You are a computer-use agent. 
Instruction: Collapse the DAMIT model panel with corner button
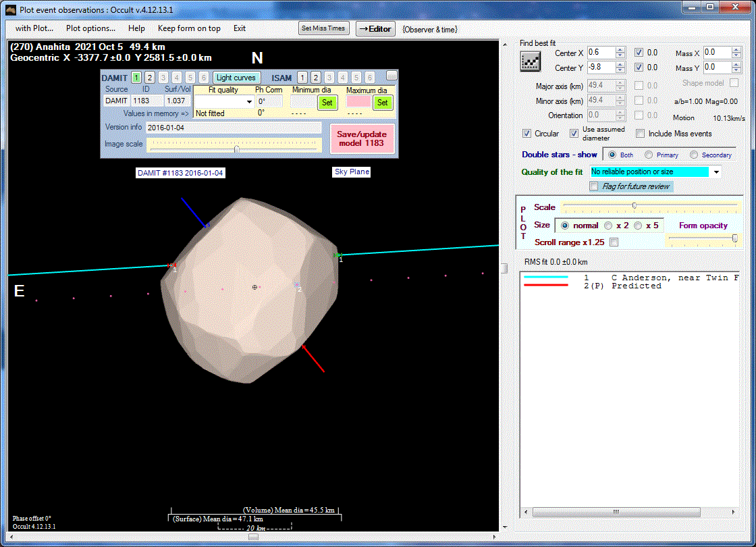391,76
